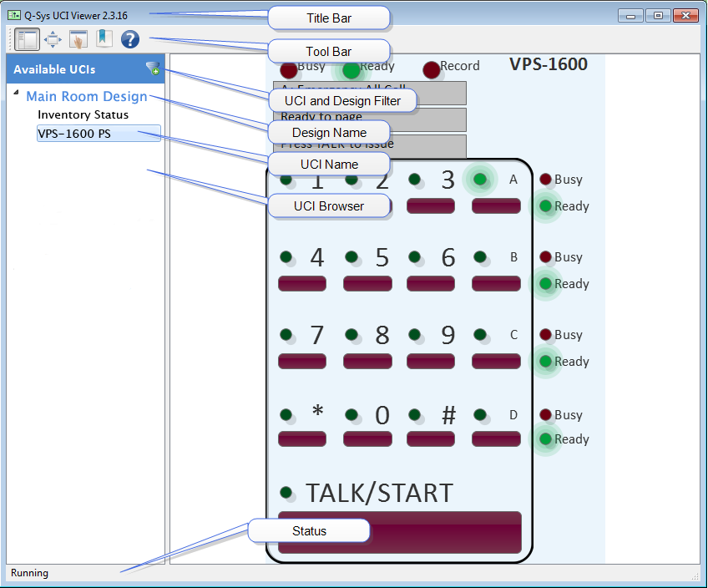Click the Running status bar text
Screen dimensions: 708x588
(29, 573)
